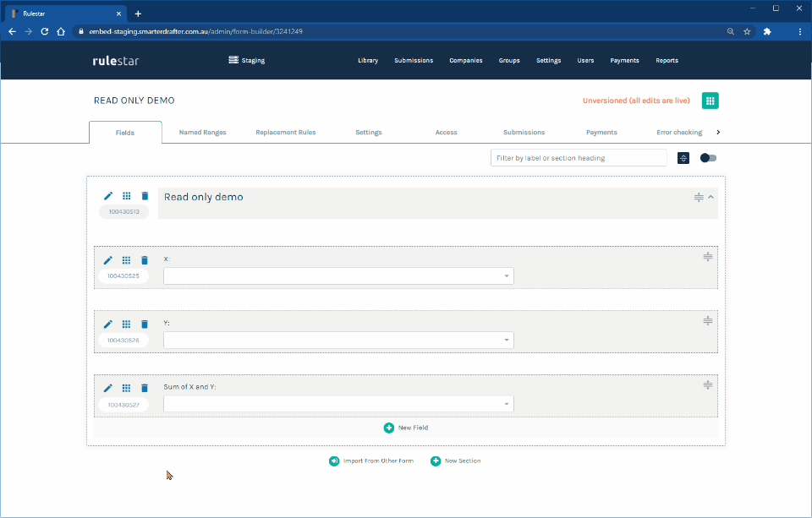Click Unversioned (all edits are live) link
812x518 pixels.
tap(636, 101)
